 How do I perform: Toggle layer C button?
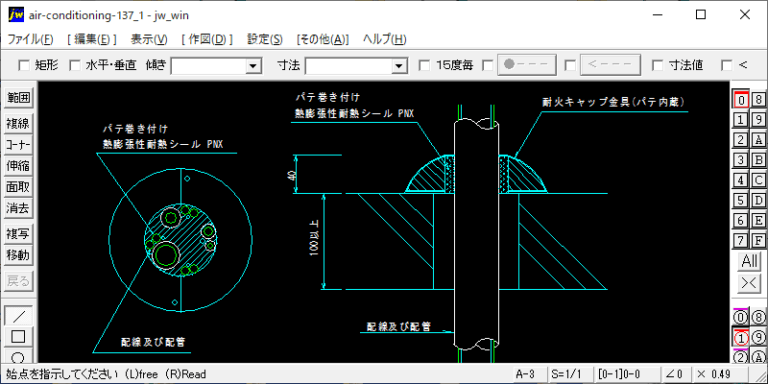[x=758, y=180]
